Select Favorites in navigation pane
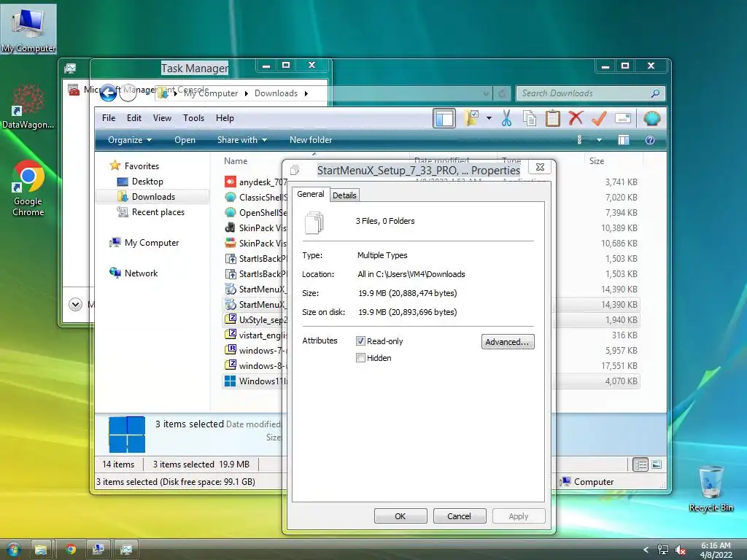The width and height of the screenshot is (747, 560). [x=142, y=166]
